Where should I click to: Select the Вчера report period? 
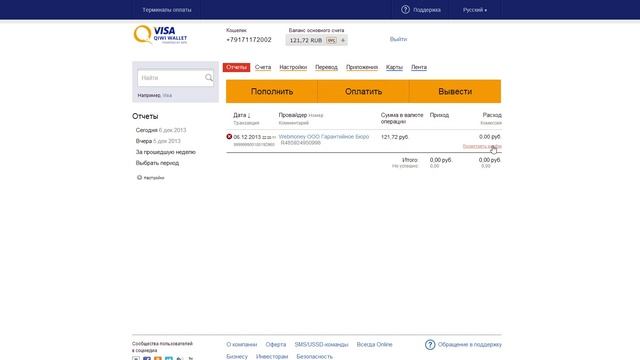pos(158,141)
